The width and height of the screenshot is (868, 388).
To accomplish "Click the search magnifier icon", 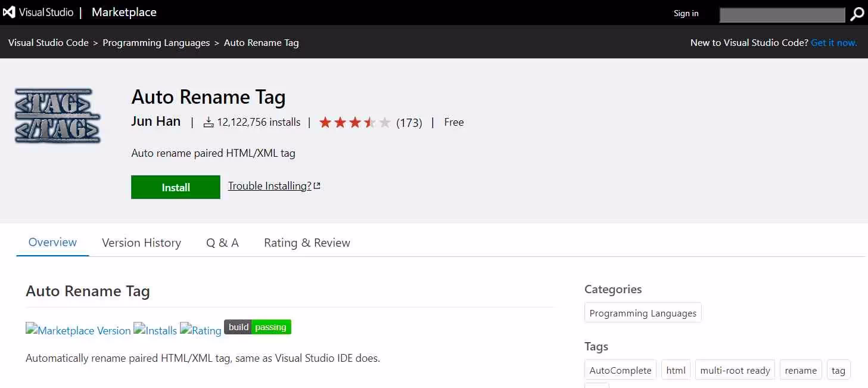I will (857, 14).
